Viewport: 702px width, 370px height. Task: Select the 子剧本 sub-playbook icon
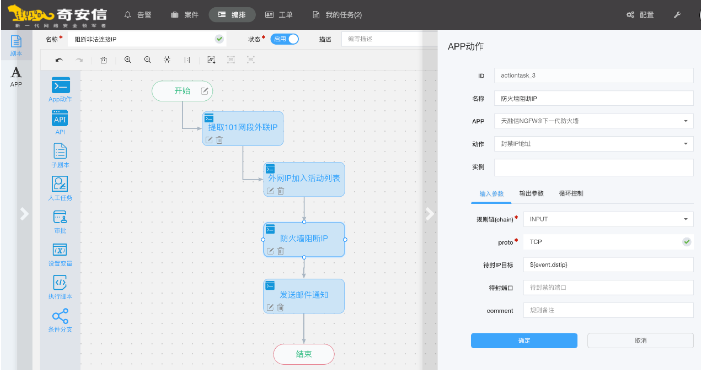tap(60, 151)
